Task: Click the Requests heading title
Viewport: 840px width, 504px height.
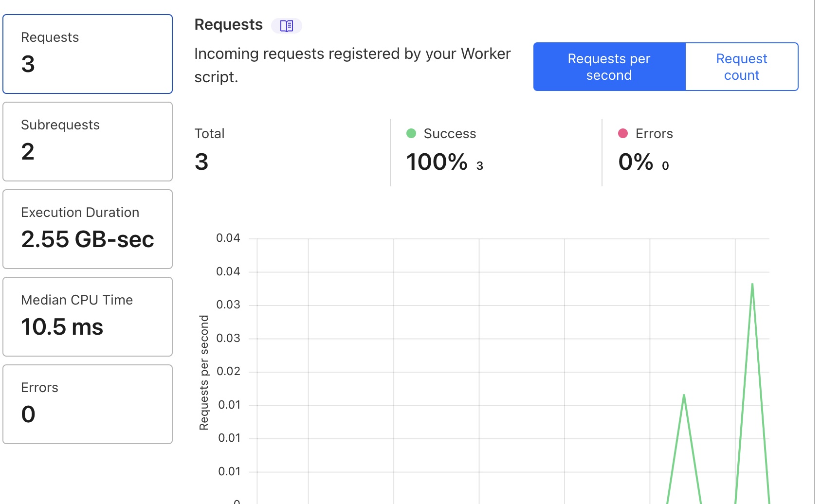Action: pos(229,23)
